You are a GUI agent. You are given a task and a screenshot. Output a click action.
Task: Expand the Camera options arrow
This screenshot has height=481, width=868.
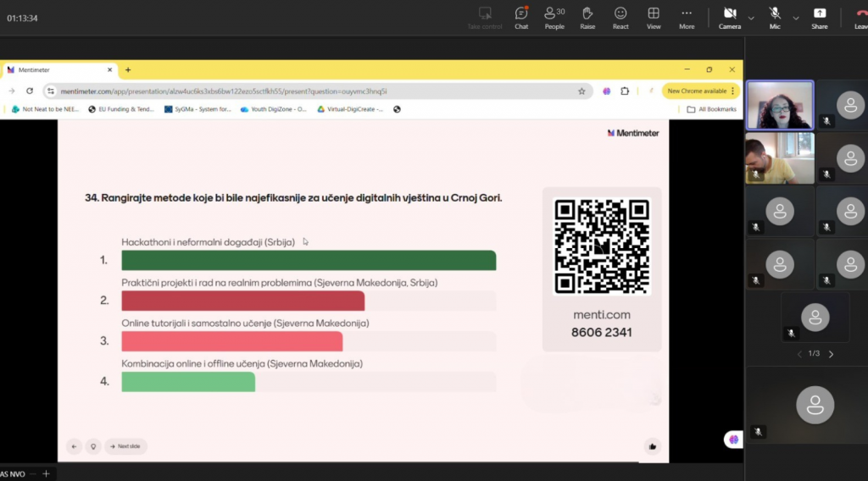(x=751, y=18)
